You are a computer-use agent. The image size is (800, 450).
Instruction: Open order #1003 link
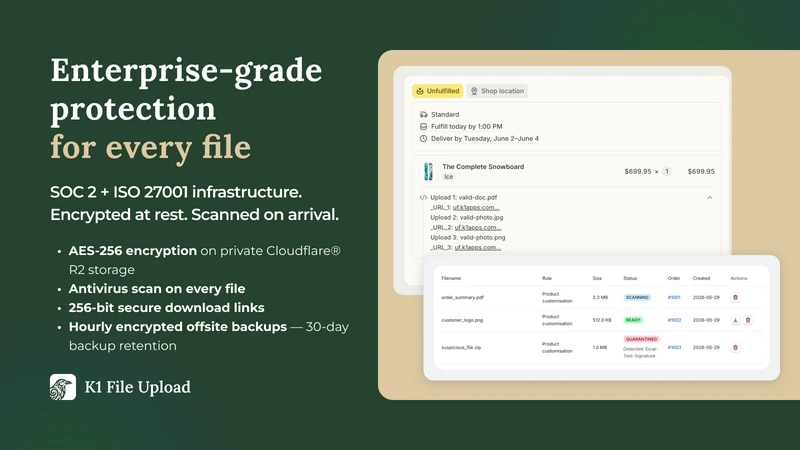click(x=674, y=347)
